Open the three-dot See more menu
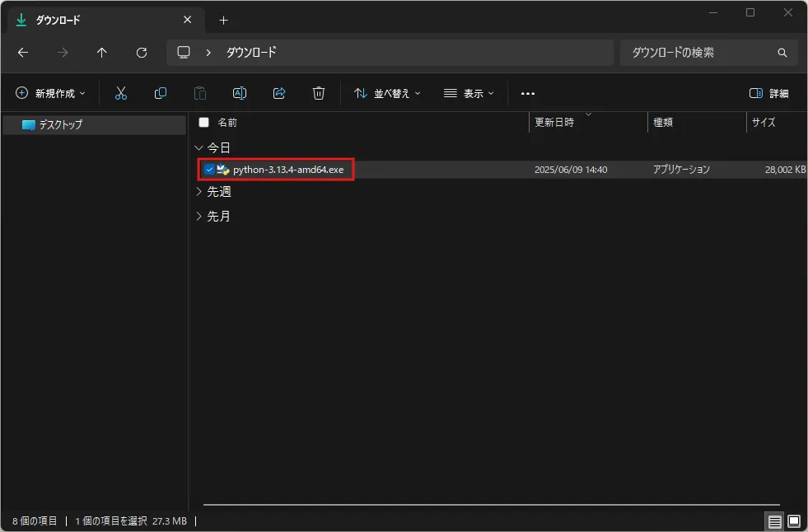 [x=528, y=94]
